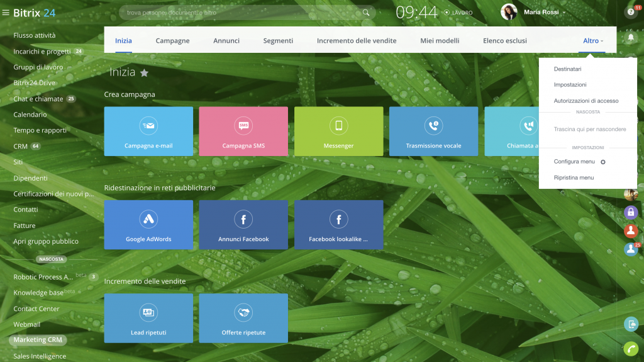Viewport: 644px width, 362px height.
Task: Toggle the LAVORO workday status
Action: coord(458,13)
